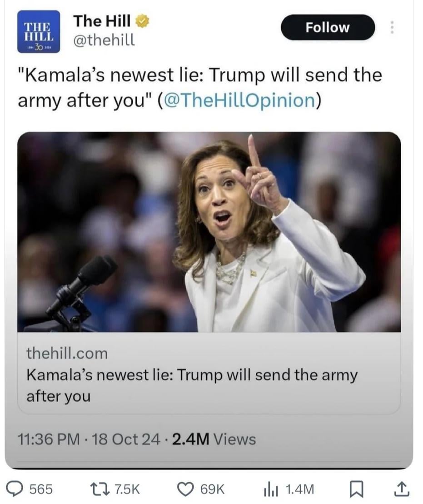Viewport: 423px width, 504px height.
Task: Open The Hill profile avatar
Action: tap(39, 31)
